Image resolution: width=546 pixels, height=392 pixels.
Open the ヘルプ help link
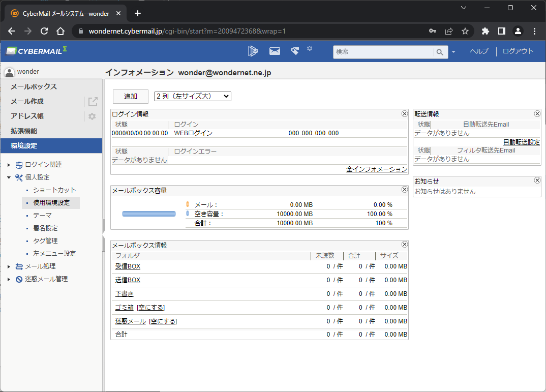(479, 51)
